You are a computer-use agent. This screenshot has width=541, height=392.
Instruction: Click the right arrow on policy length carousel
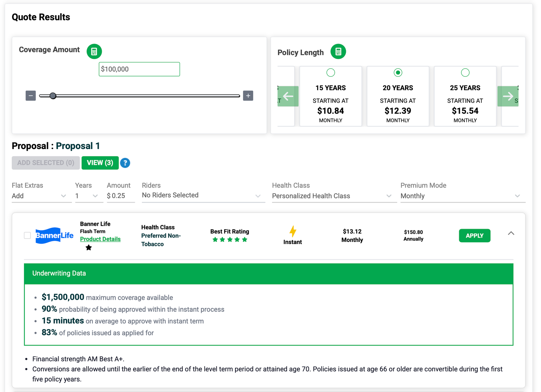(508, 96)
